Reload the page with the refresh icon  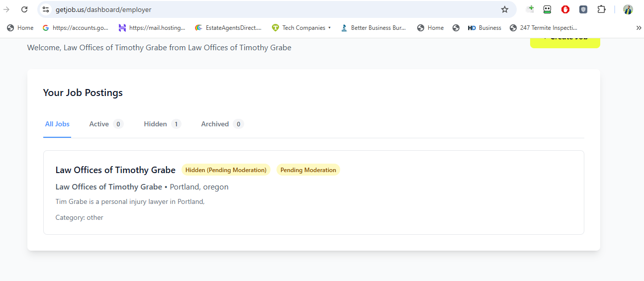24,9
